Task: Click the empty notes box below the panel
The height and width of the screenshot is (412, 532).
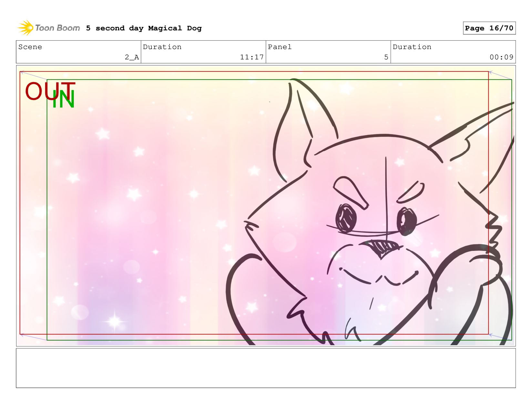Action: [x=266, y=368]
